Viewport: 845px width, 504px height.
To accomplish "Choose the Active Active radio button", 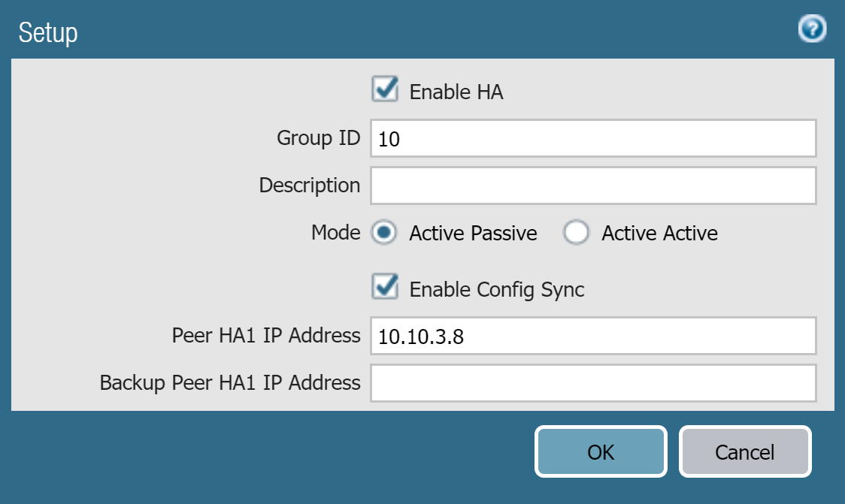I will point(577,233).
